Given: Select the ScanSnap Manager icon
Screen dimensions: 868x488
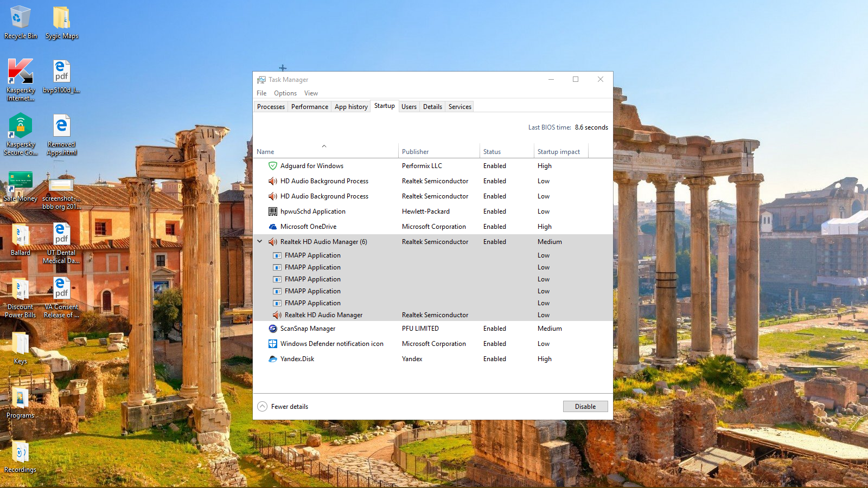Looking at the screenshot, I should point(273,329).
